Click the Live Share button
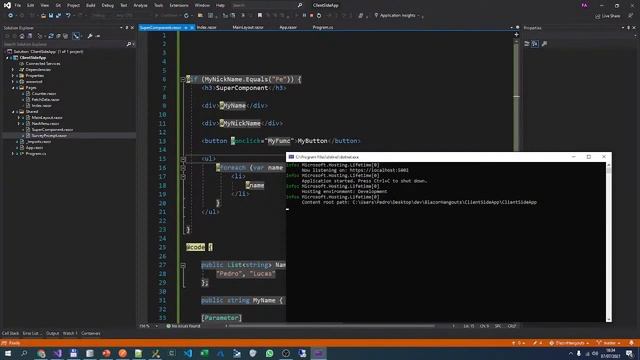The width and height of the screenshot is (640, 360). (607, 16)
